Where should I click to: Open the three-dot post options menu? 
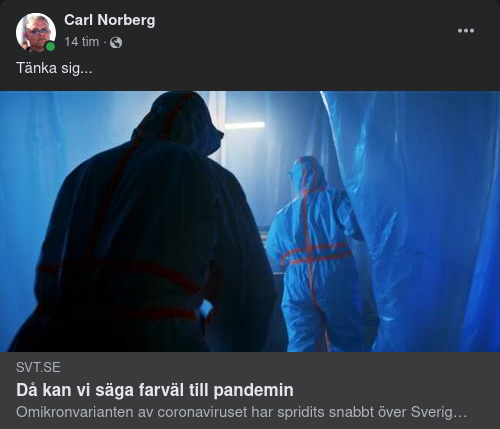point(466,31)
